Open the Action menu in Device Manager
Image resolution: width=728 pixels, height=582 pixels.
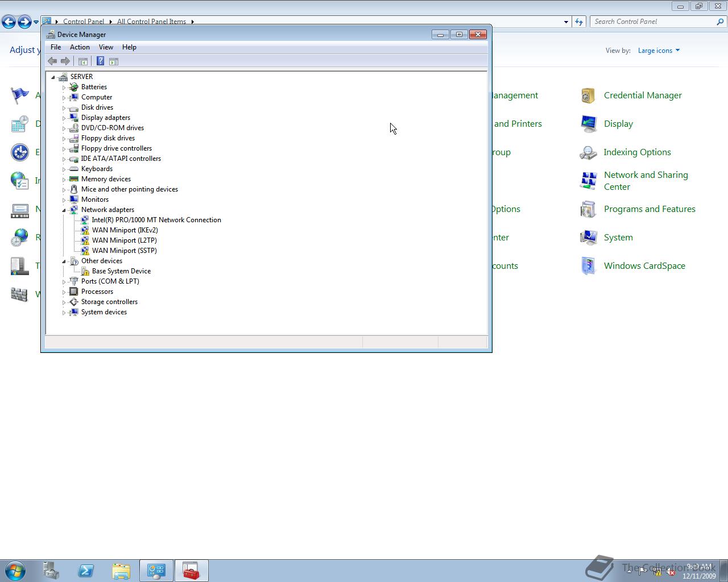coord(80,47)
